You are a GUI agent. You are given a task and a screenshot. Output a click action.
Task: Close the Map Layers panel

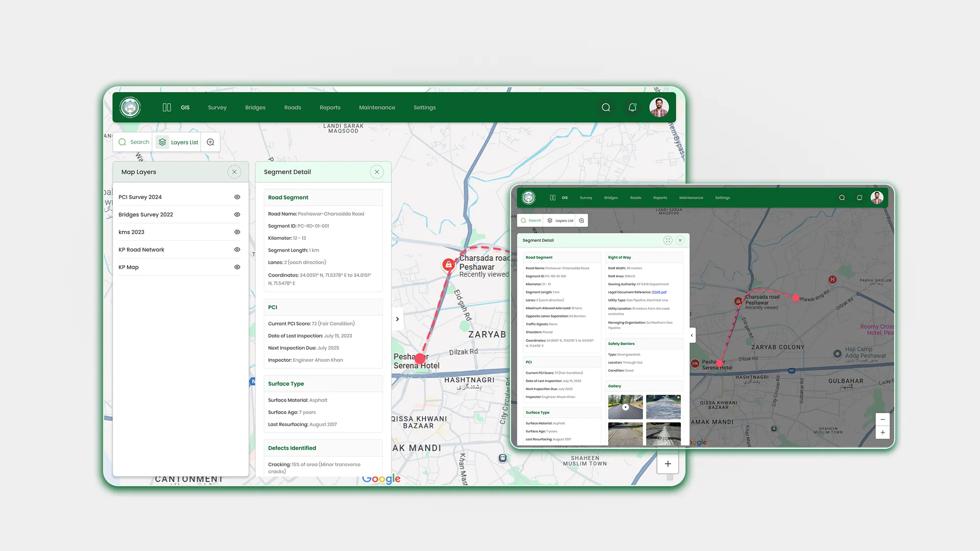tap(234, 172)
